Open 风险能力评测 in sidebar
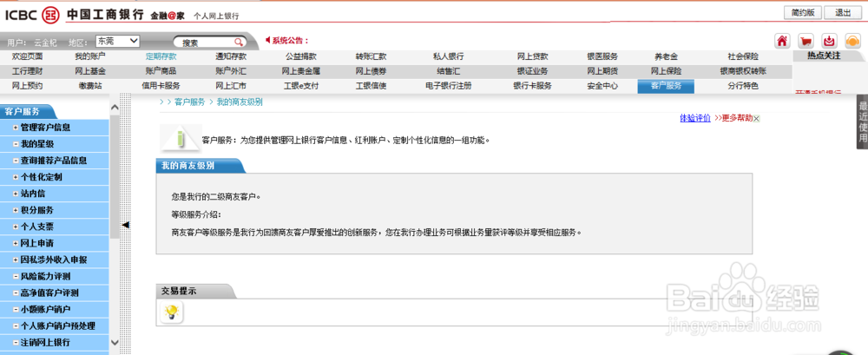Screen dimensions: 868x355 tap(45, 276)
